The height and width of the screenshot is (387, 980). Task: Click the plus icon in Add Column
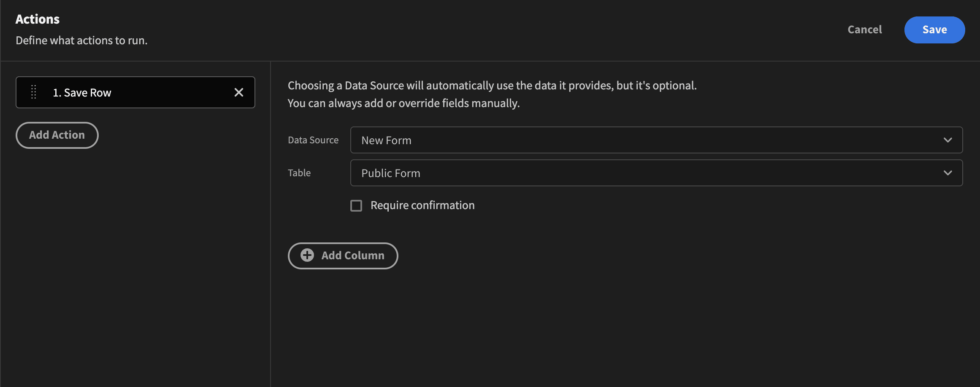307,255
